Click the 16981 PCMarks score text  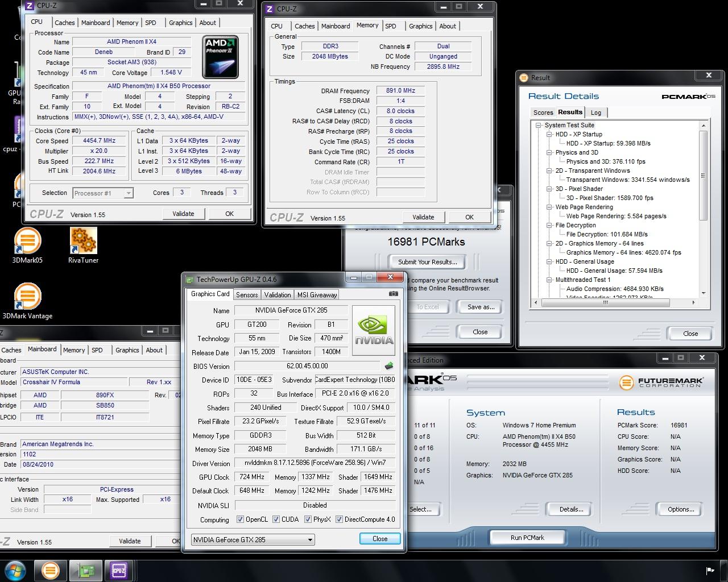[426, 242]
